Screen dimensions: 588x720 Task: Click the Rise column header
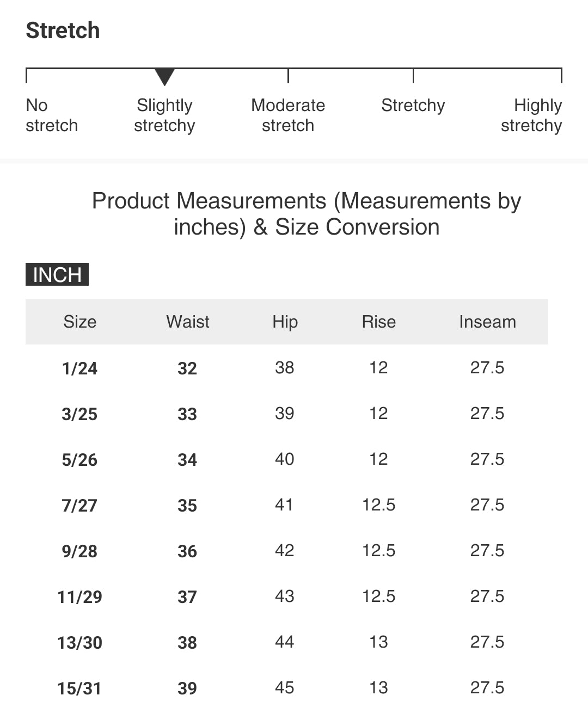pyautogui.click(x=378, y=322)
